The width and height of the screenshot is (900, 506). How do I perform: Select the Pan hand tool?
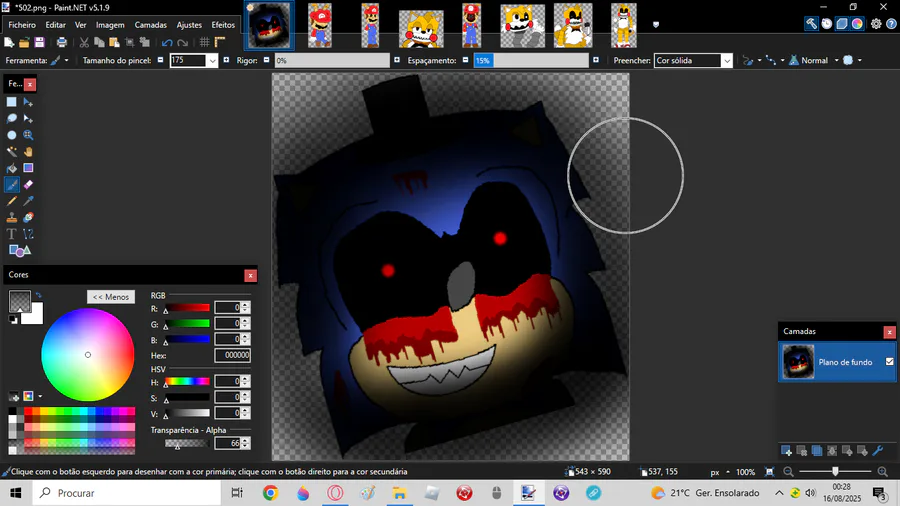point(28,152)
